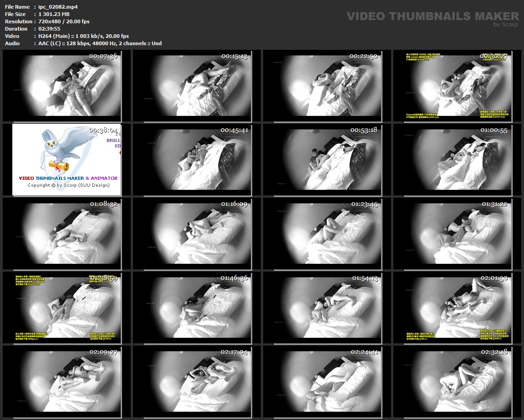Image resolution: width=524 pixels, height=420 pixels.
Task: Select the last thumbnail stamped 02:32:18
Action: (x=452, y=382)
